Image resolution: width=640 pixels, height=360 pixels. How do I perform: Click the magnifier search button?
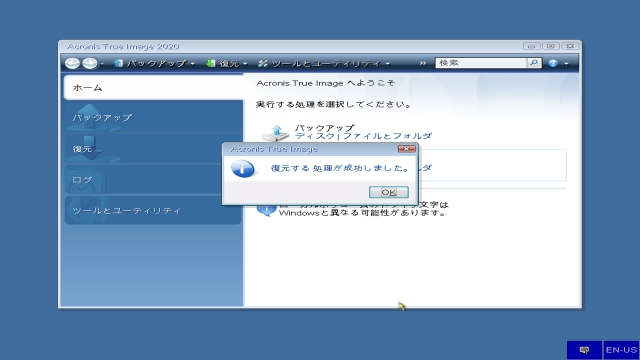pyautogui.click(x=534, y=63)
